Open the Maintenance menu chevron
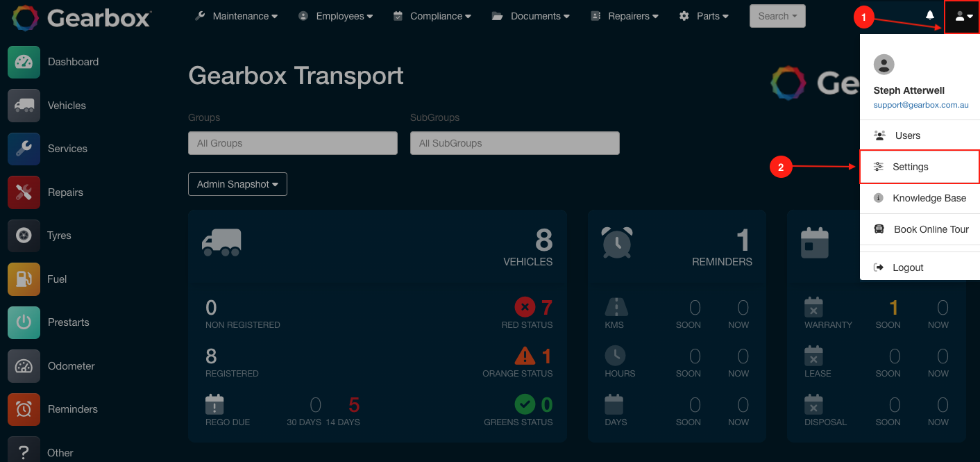The width and height of the screenshot is (980, 462). [270, 15]
